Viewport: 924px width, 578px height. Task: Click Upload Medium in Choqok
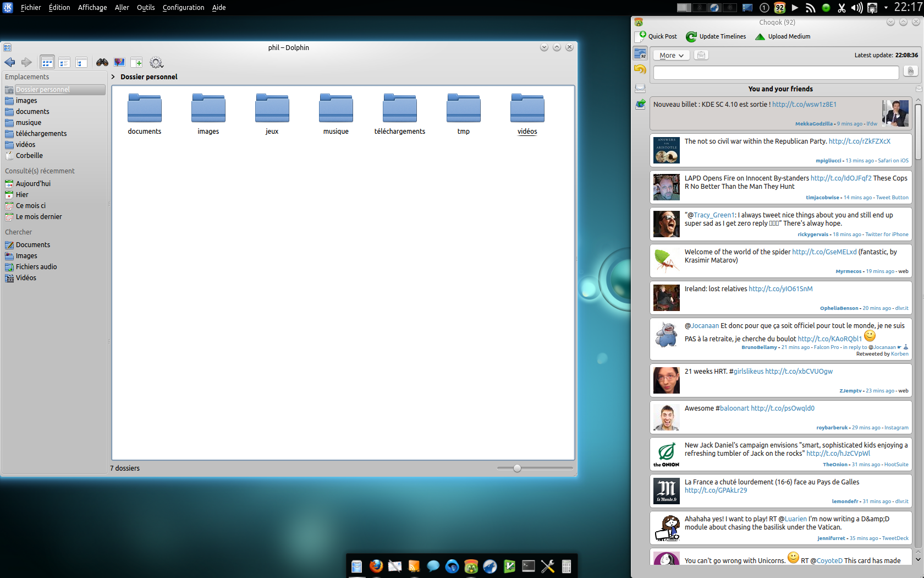point(783,36)
